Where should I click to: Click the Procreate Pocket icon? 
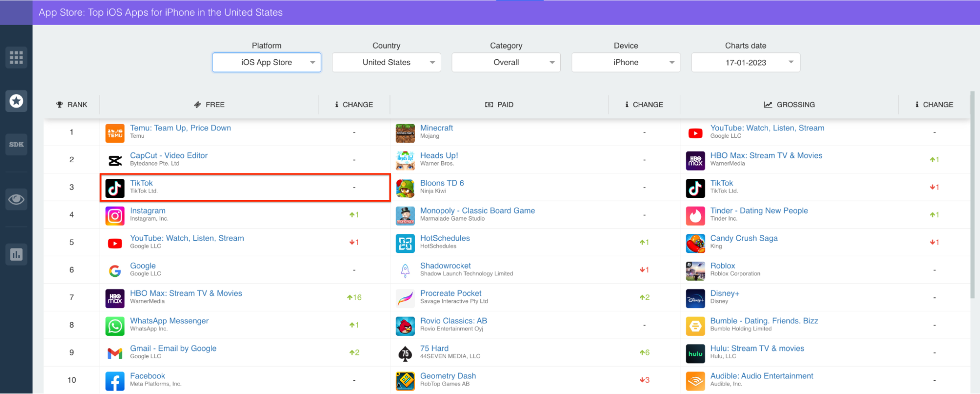click(405, 298)
